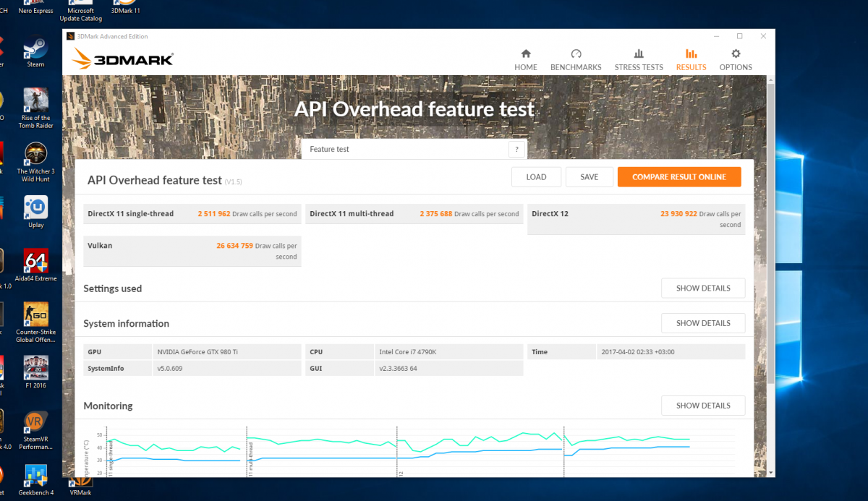This screenshot has height=501, width=868.
Task: Click the Feature test help question mark
Action: [516, 150]
